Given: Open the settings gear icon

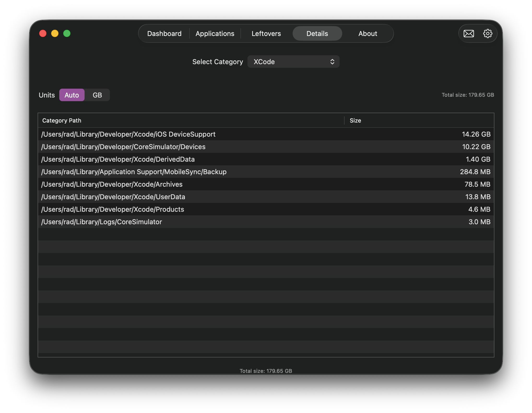Looking at the screenshot, I should 487,34.
